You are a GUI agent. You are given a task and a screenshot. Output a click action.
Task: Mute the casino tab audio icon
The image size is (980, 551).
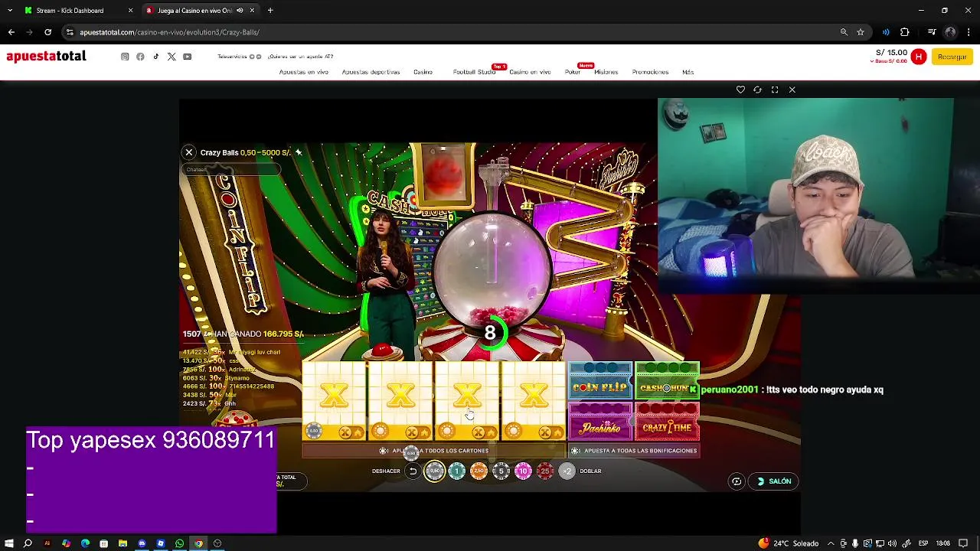tap(240, 11)
